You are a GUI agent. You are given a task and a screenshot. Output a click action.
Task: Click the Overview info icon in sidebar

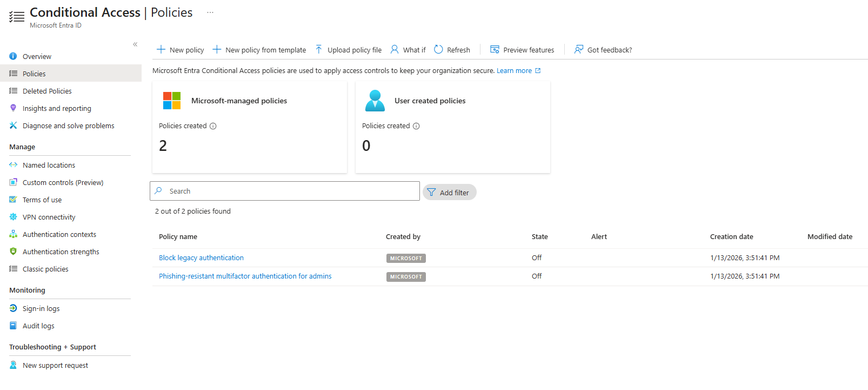click(x=13, y=56)
